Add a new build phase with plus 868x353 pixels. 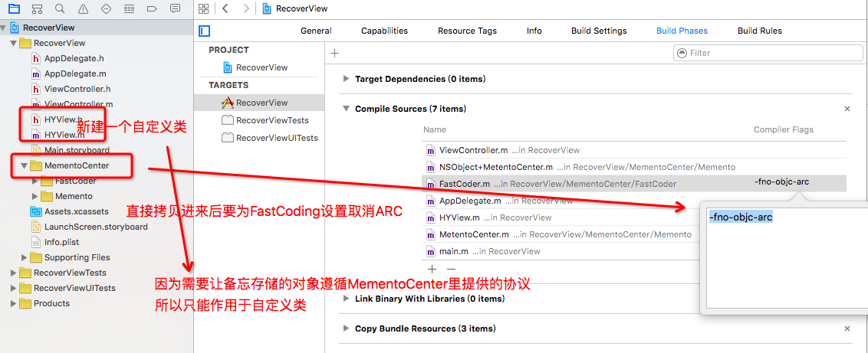pos(334,53)
